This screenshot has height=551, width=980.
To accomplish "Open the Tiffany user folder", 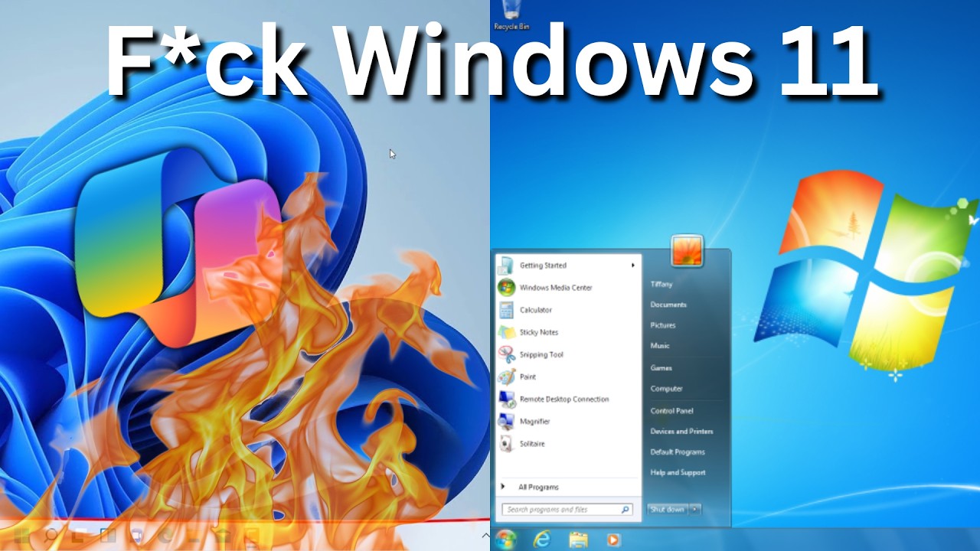I will tap(661, 284).
